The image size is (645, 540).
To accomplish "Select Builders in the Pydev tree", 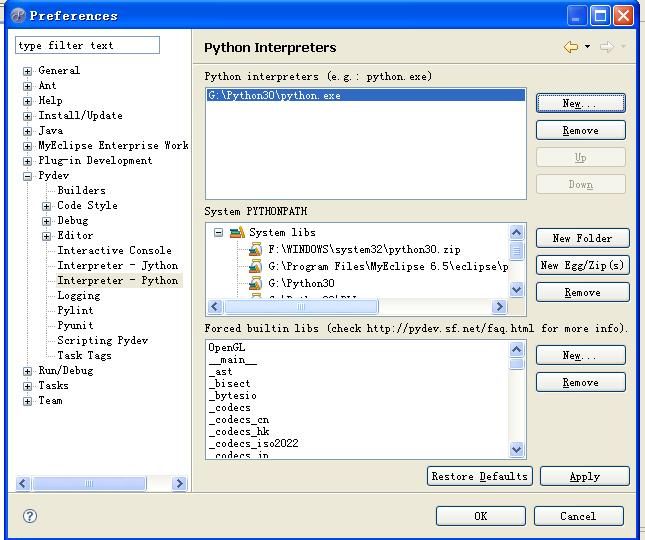I will pos(81,190).
